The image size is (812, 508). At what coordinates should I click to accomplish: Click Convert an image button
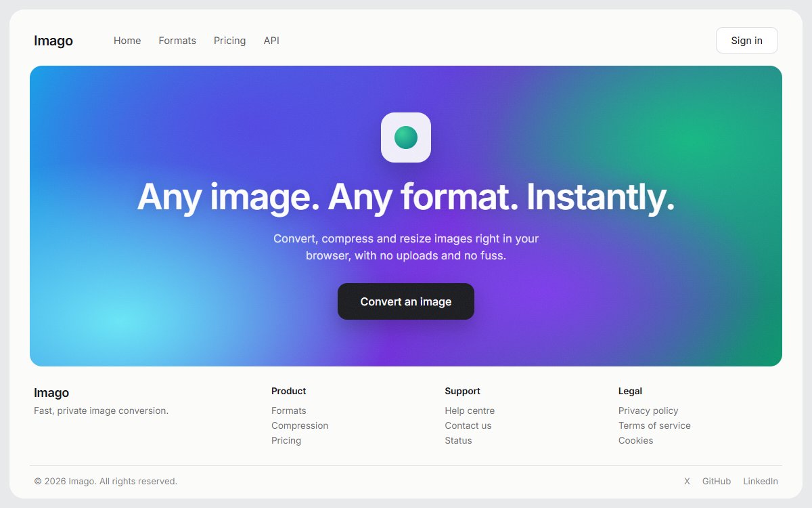click(406, 301)
